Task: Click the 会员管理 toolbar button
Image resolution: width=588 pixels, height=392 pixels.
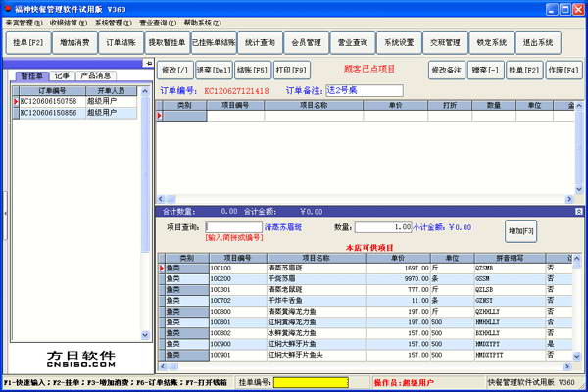Action: coord(307,43)
